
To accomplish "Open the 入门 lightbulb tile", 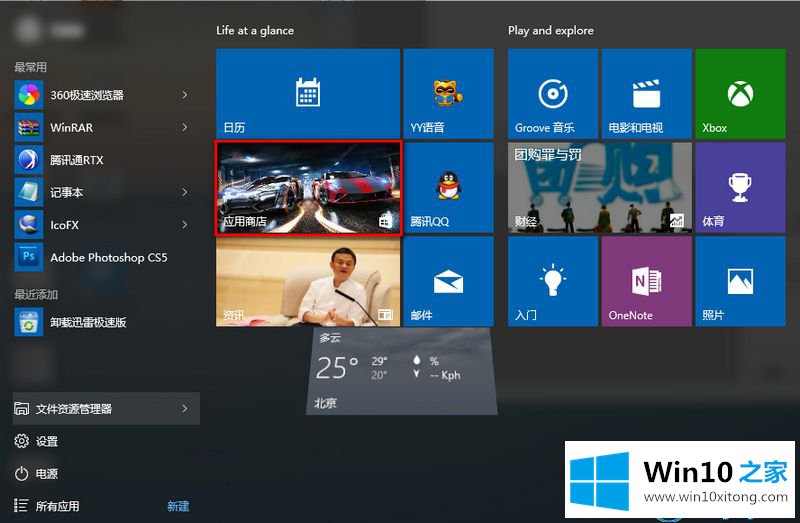I will (x=553, y=281).
